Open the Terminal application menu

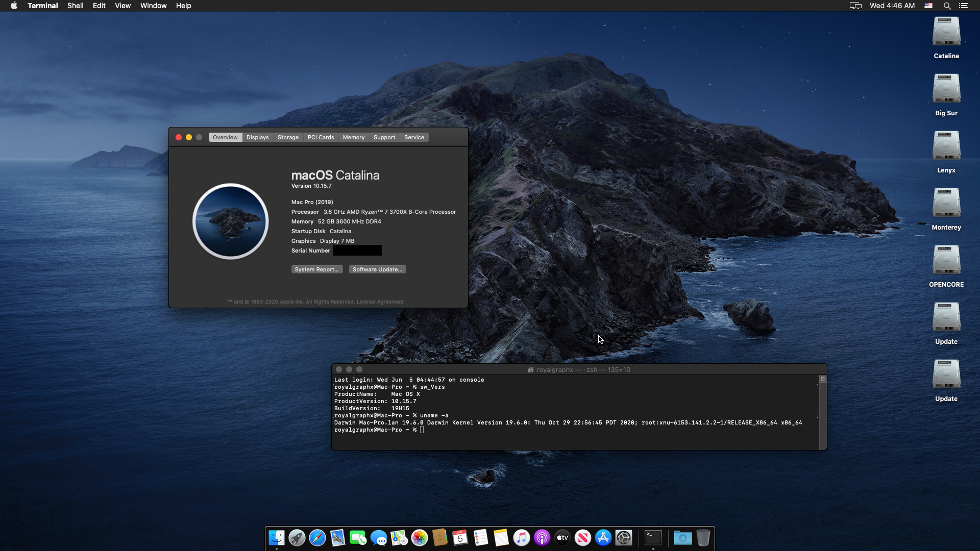[43, 6]
